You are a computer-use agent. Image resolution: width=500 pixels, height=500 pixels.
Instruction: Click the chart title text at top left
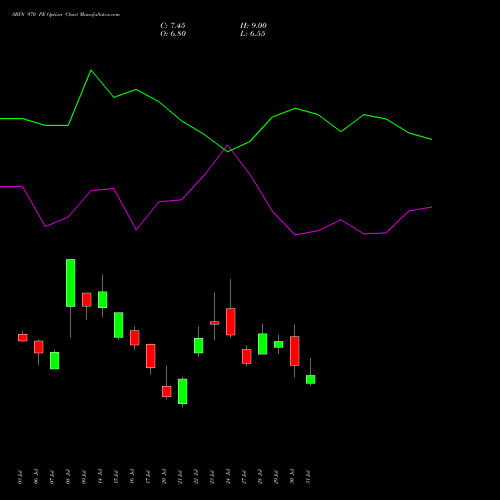point(66,15)
